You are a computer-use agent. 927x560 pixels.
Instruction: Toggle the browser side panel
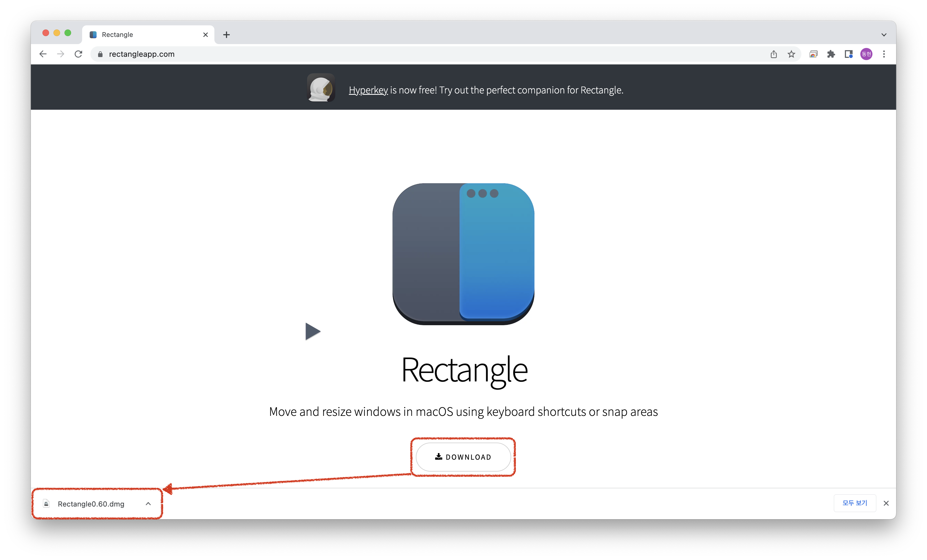click(848, 54)
